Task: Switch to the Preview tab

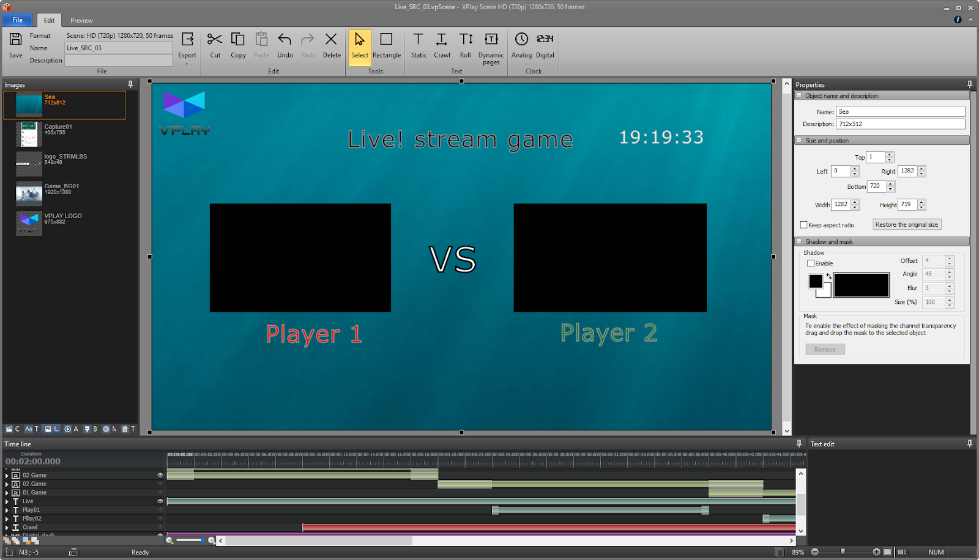Action: tap(80, 20)
